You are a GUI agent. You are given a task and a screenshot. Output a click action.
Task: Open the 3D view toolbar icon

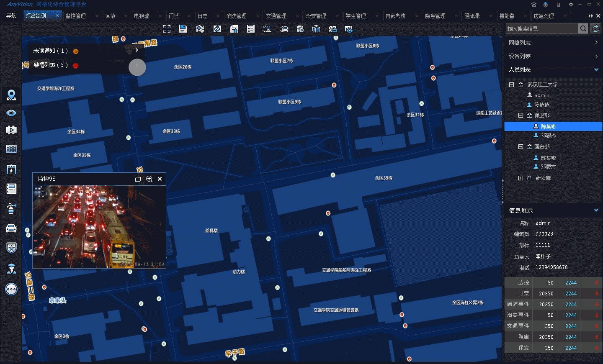(x=316, y=29)
